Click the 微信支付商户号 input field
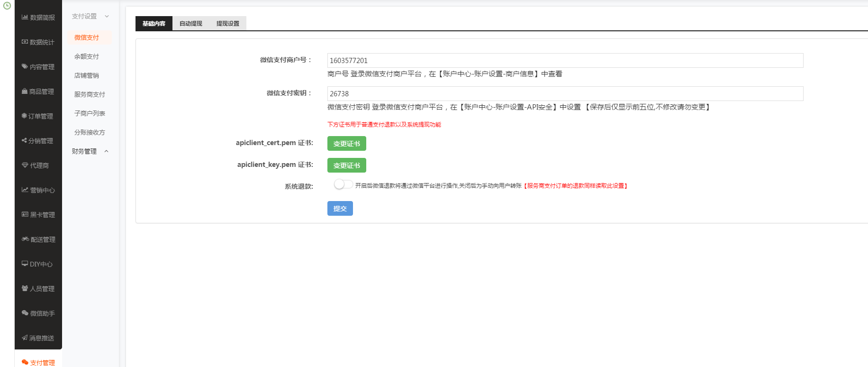The image size is (868, 367). coord(565,60)
